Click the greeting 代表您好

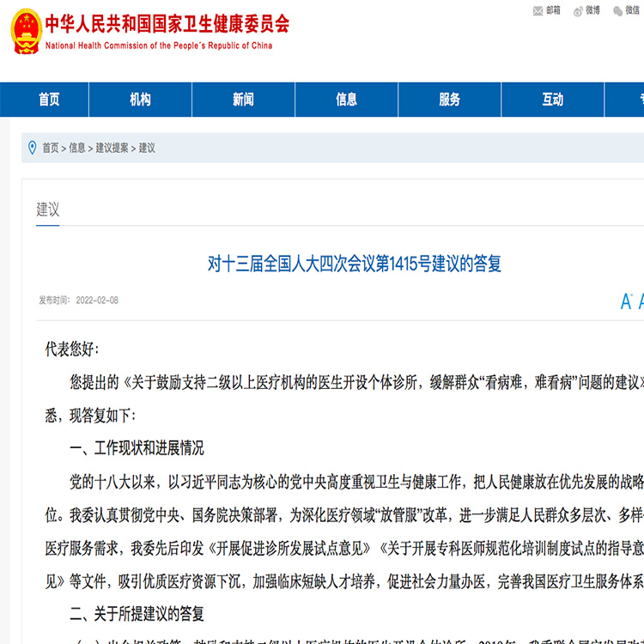click(72, 349)
